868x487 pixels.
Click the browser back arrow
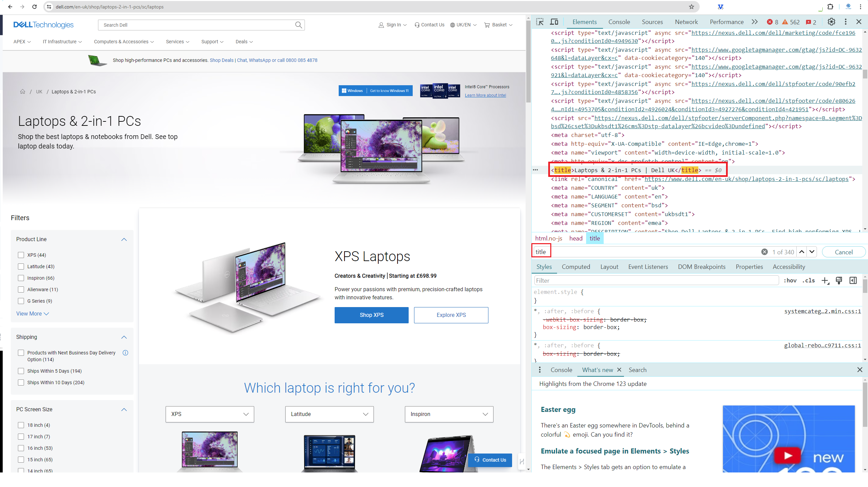[x=10, y=7]
